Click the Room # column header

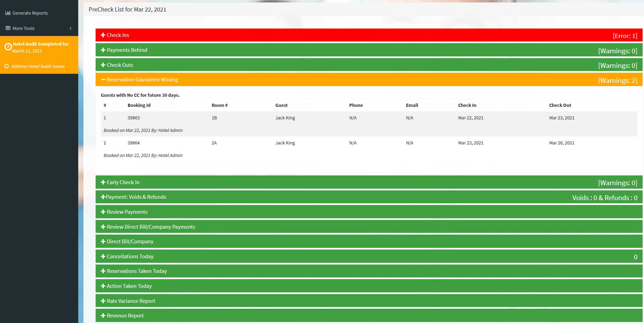[x=219, y=105]
